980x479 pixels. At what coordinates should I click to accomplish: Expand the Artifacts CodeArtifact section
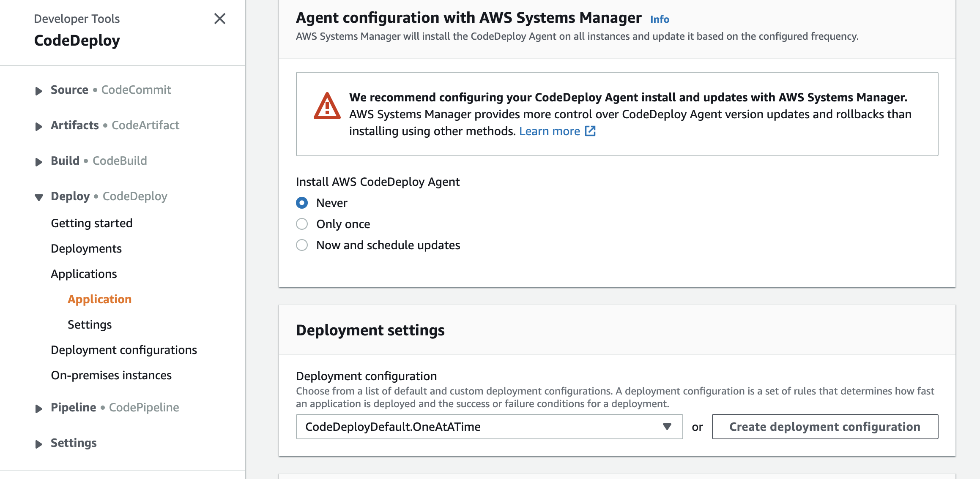(x=39, y=126)
